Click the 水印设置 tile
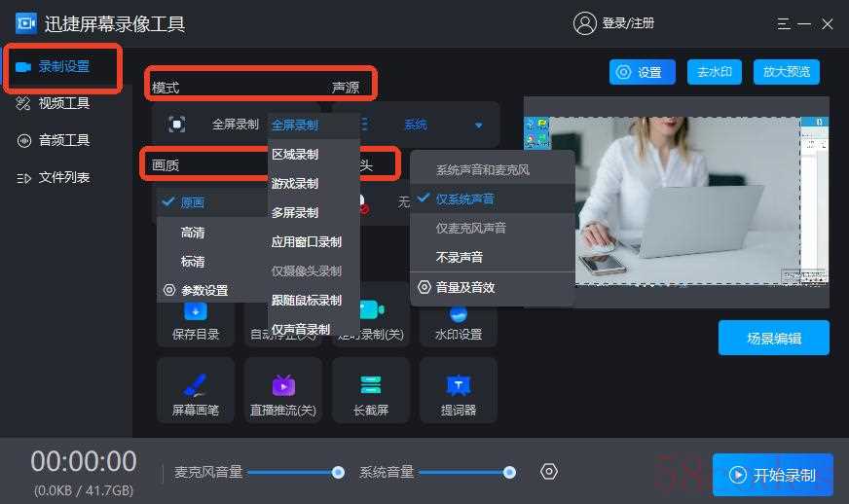The height and width of the screenshot is (504, 849). [458, 324]
